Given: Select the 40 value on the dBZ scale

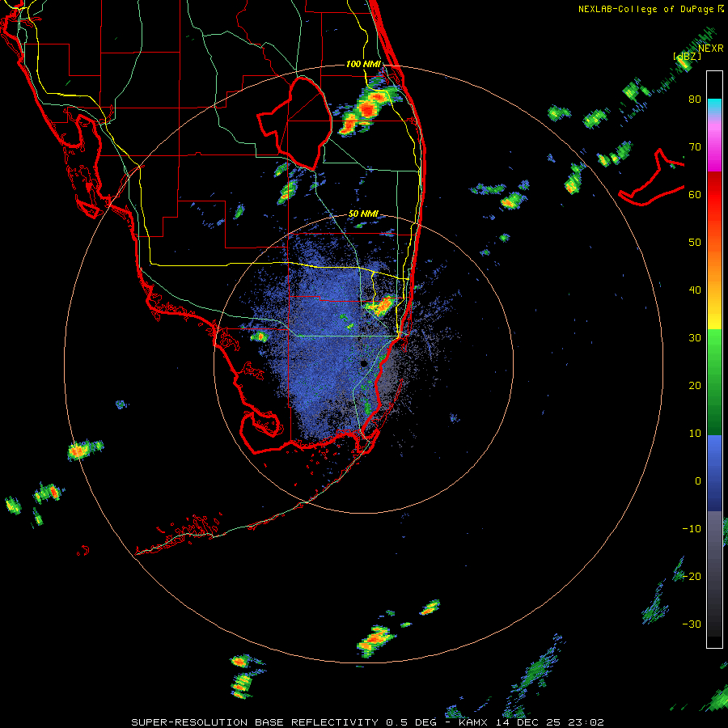Looking at the screenshot, I should point(695,290).
